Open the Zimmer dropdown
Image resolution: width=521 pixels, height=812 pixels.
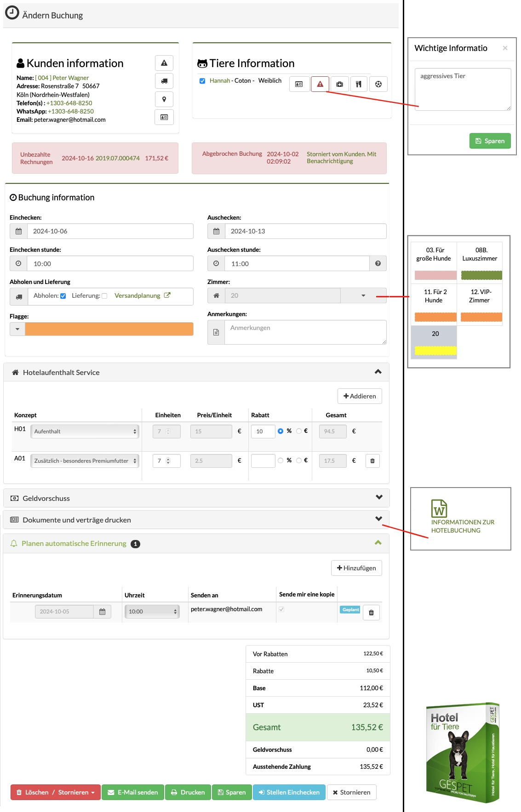coord(363,295)
